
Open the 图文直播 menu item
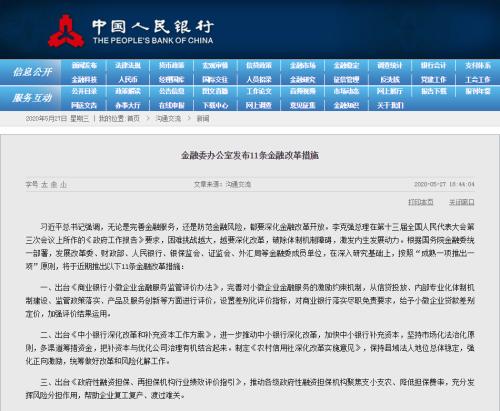[215, 91]
